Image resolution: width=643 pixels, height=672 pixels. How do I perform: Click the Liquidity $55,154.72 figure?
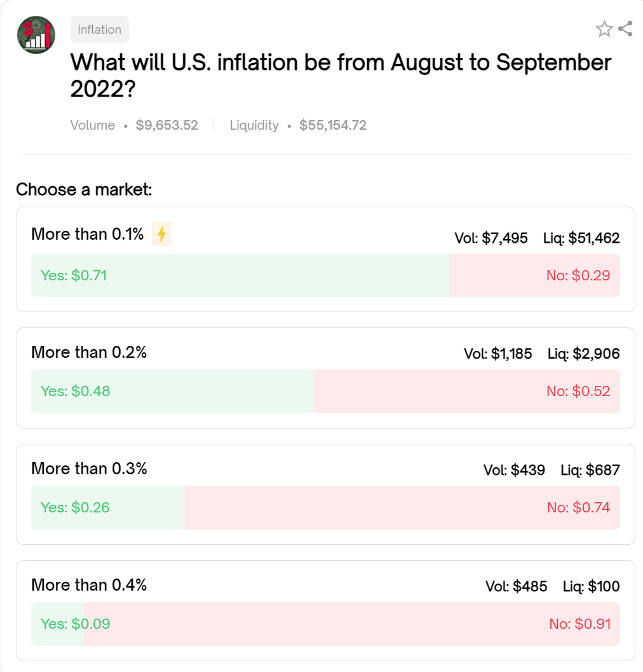coord(332,125)
